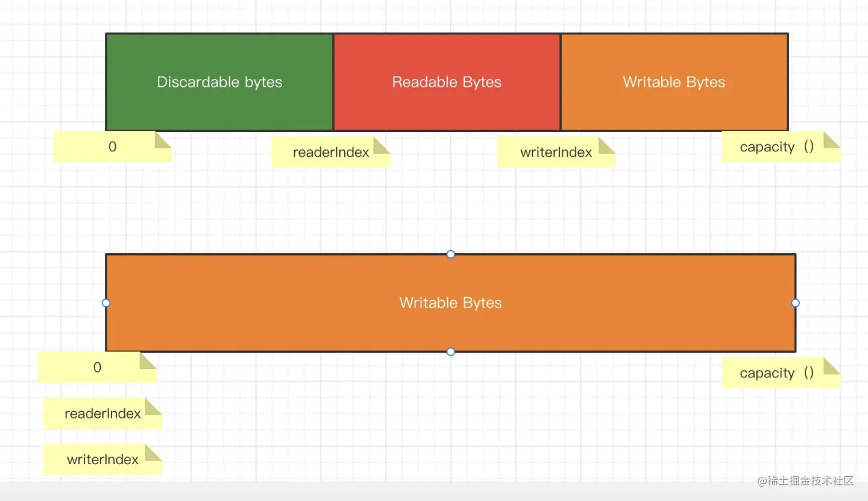The image size is (868, 501).
Task: Click the Writable Bytes block in top diagram
Action: (x=674, y=82)
